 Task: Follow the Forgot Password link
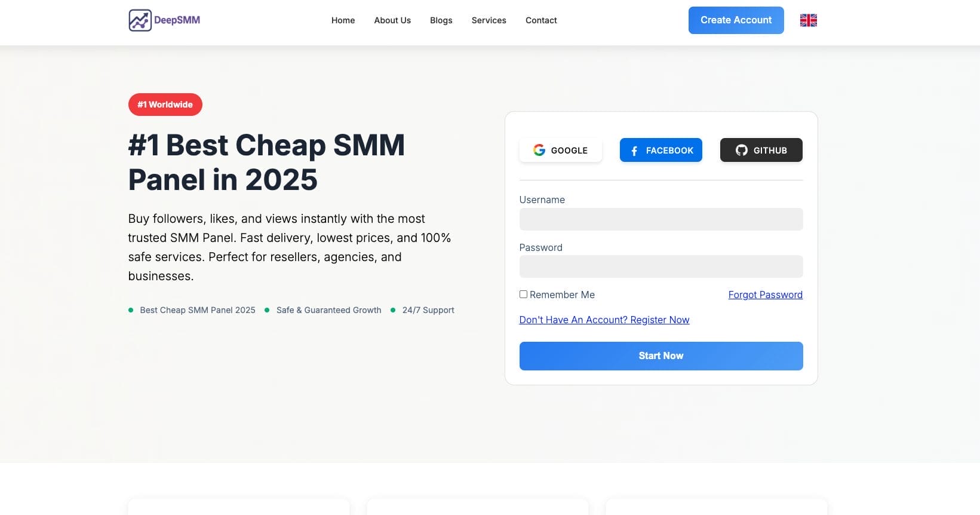coord(765,295)
